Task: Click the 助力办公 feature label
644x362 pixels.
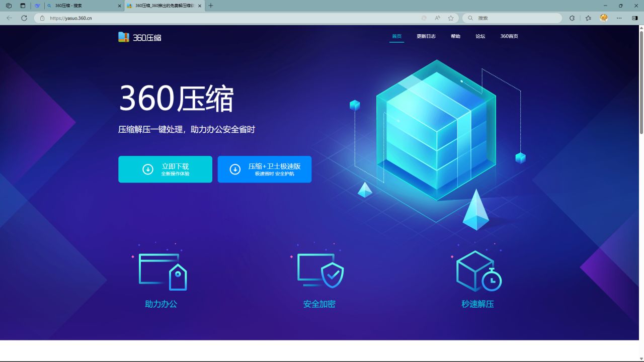Action: 161,304
